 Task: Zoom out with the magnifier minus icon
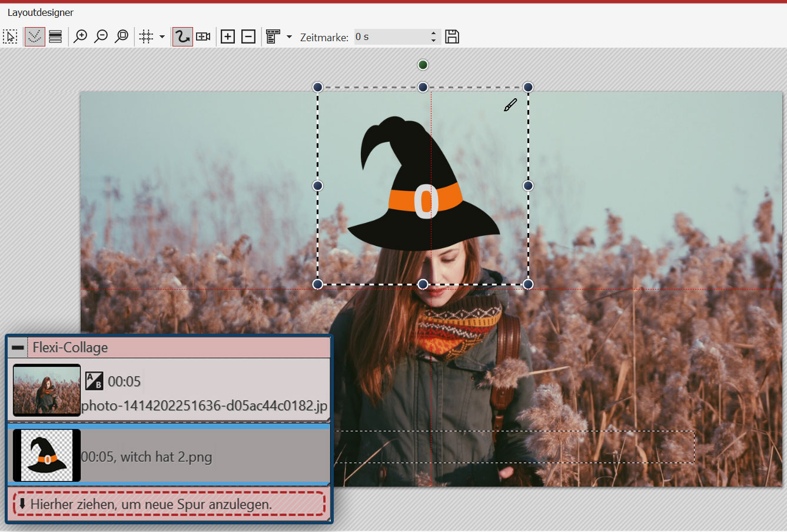coord(101,37)
